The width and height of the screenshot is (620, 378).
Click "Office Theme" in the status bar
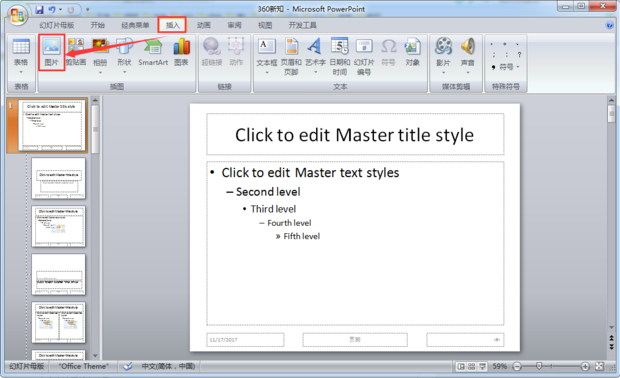coord(83,367)
